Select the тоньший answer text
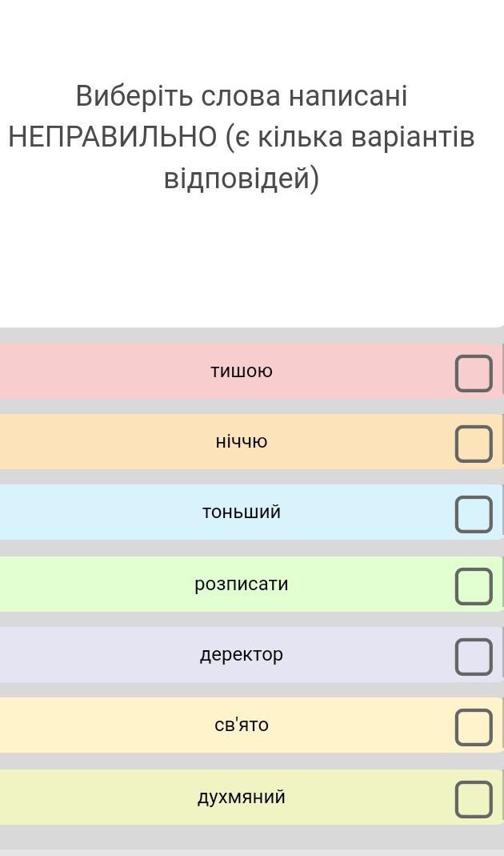The width and height of the screenshot is (504, 856). pyautogui.click(x=242, y=512)
